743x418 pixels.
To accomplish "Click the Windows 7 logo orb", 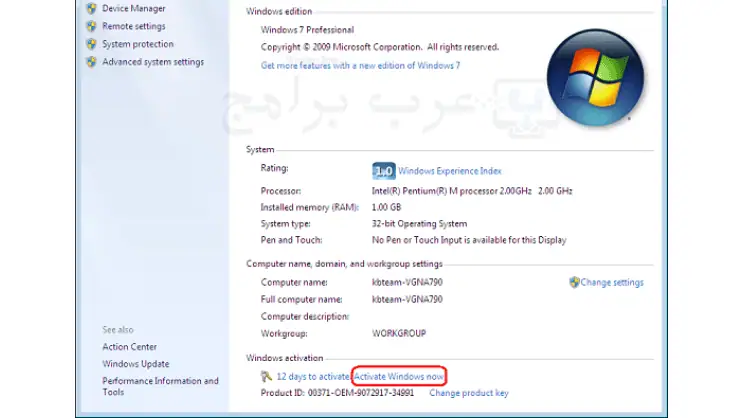I will tap(595, 77).
